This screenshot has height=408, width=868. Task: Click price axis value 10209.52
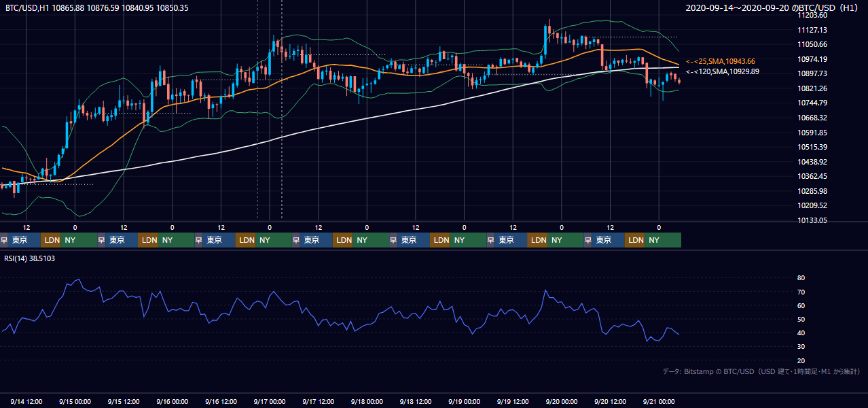[812, 205]
